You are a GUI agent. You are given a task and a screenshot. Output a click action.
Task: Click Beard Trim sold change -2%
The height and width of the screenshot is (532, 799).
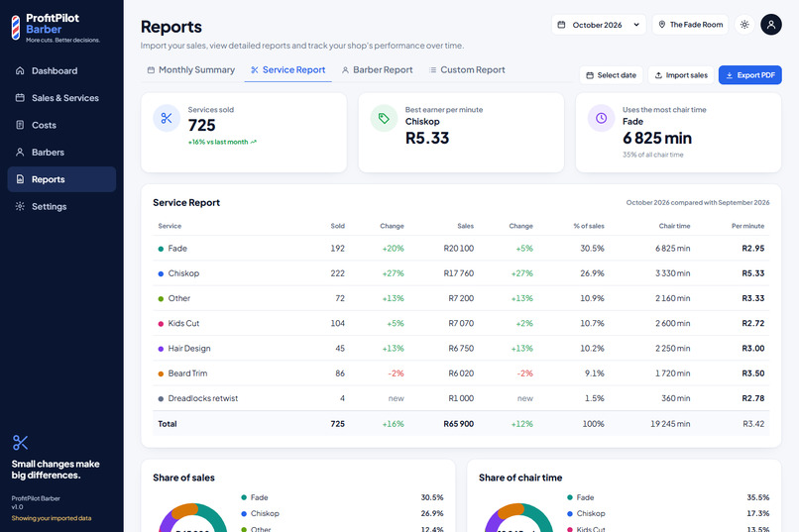tap(396, 373)
